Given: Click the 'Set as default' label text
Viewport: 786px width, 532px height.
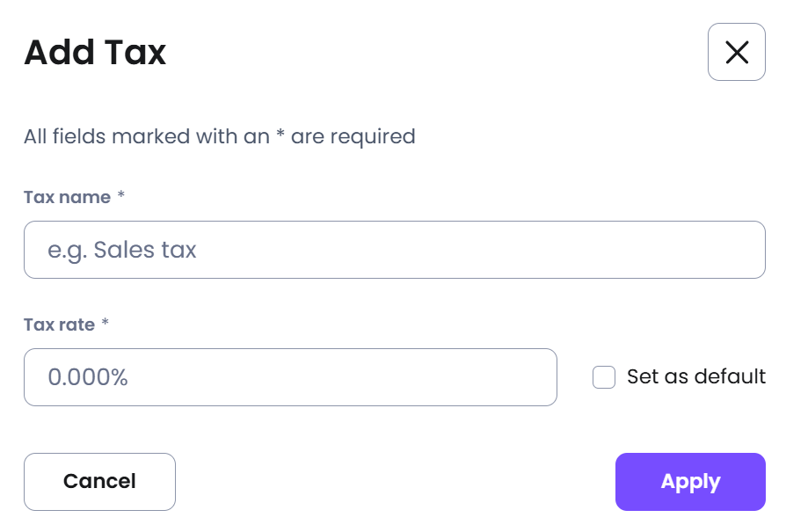Looking at the screenshot, I should [696, 376].
